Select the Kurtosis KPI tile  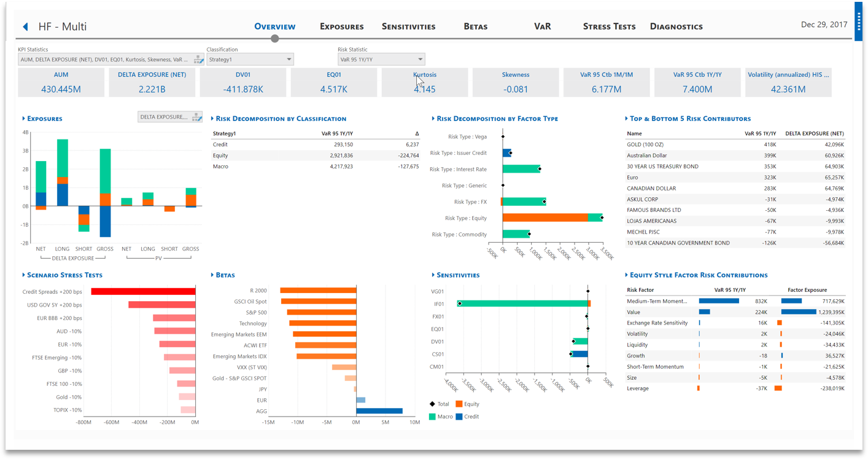pyautogui.click(x=424, y=82)
